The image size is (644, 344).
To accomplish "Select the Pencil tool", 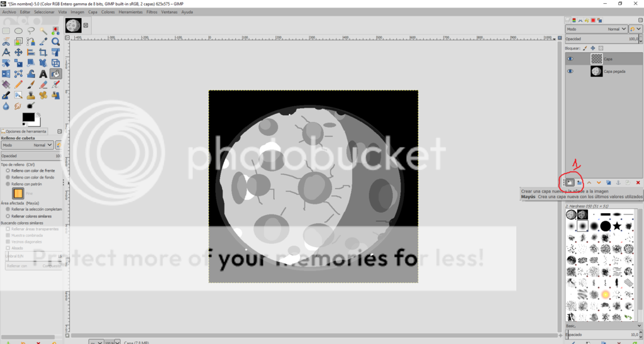I will (18, 84).
